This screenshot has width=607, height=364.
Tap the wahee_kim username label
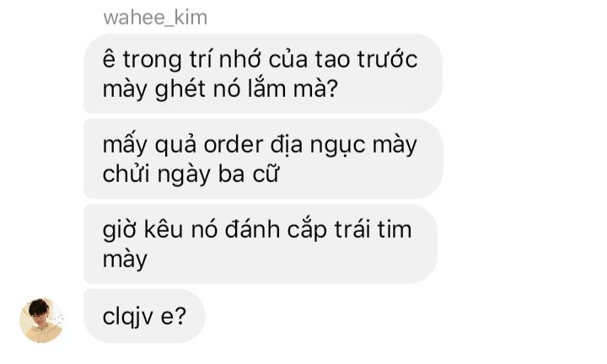[x=155, y=18]
